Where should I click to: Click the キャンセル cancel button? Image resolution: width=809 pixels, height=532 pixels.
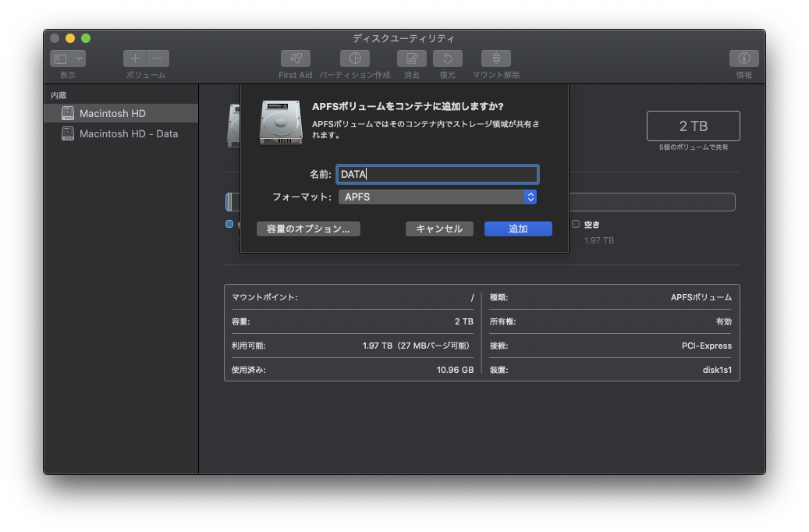click(x=439, y=229)
